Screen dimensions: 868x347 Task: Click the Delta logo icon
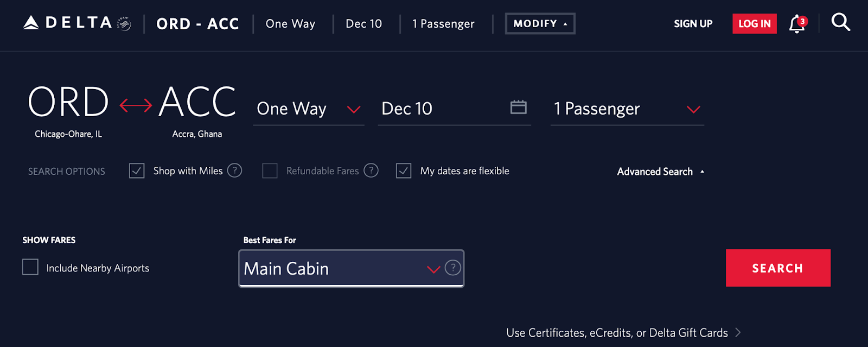pos(31,23)
